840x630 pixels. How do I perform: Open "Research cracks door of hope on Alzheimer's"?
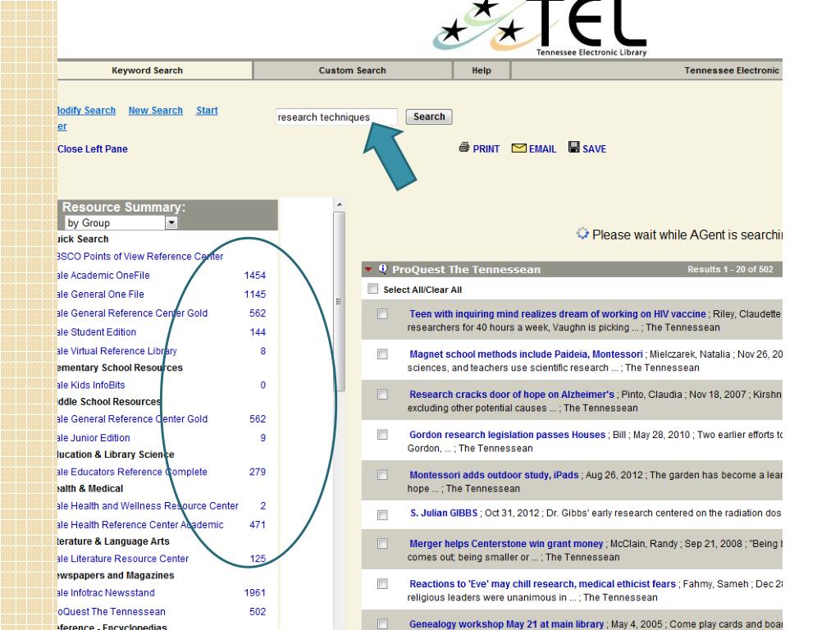[x=512, y=395]
